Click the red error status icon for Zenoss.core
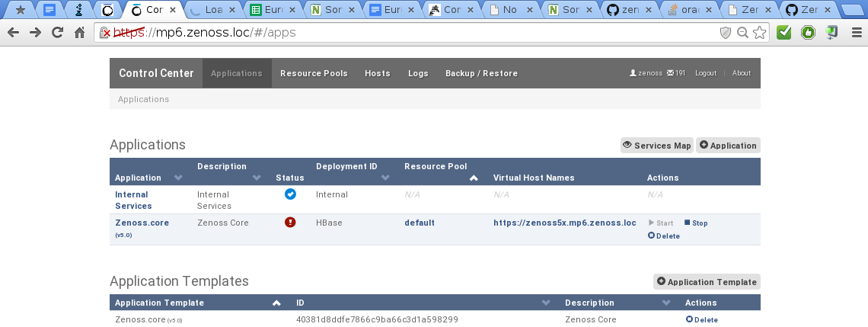868x327 pixels. tap(290, 223)
